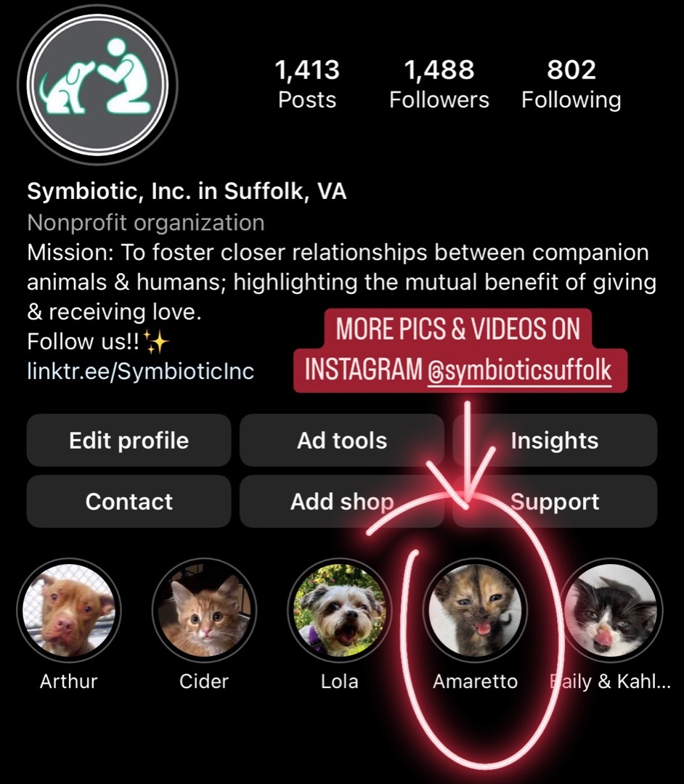This screenshot has width=684, height=784.
Task: View the 1,488 Followers list
Action: click(439, 84)
